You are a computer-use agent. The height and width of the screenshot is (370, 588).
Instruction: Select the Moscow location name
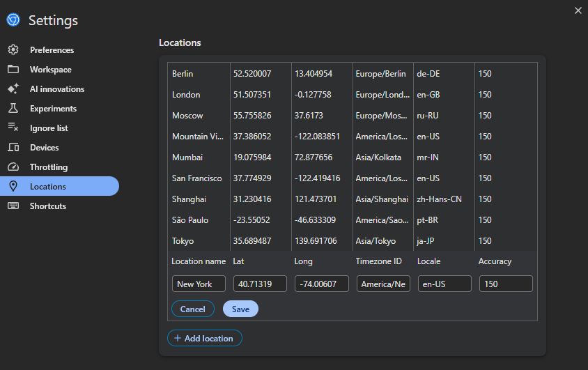(187, 116)
